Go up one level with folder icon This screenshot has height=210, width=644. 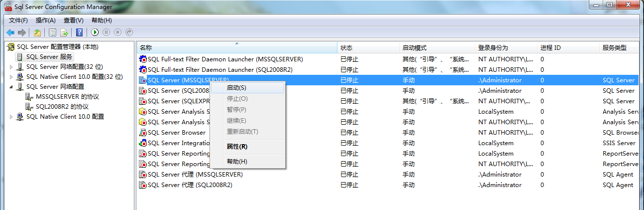point(37,32)
